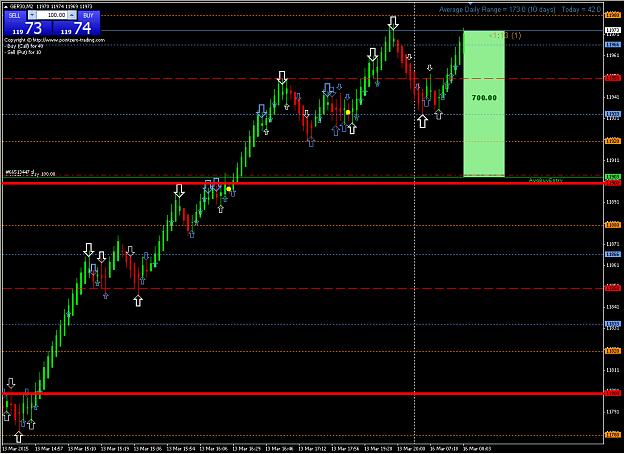Click the green AvgBuyEntry label
Image resolution: width=625 pixels, height=454 pixels.
coord(545,180)
